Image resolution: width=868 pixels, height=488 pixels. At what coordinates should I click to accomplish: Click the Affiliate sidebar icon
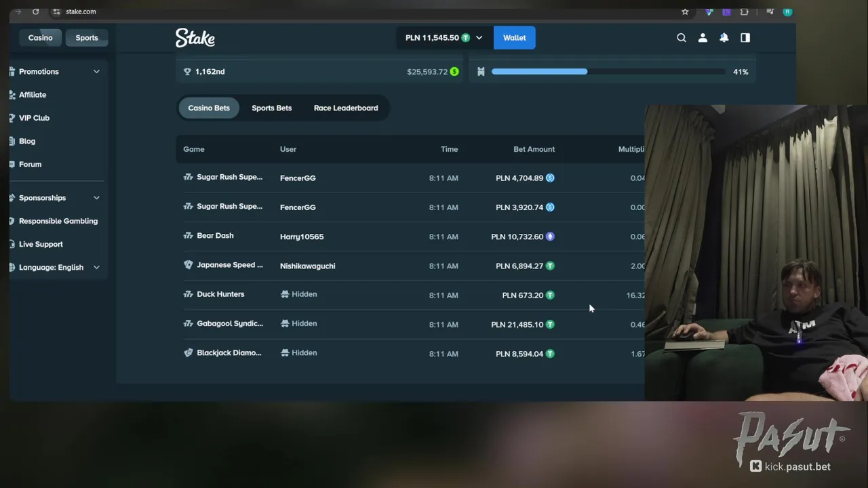12,95
